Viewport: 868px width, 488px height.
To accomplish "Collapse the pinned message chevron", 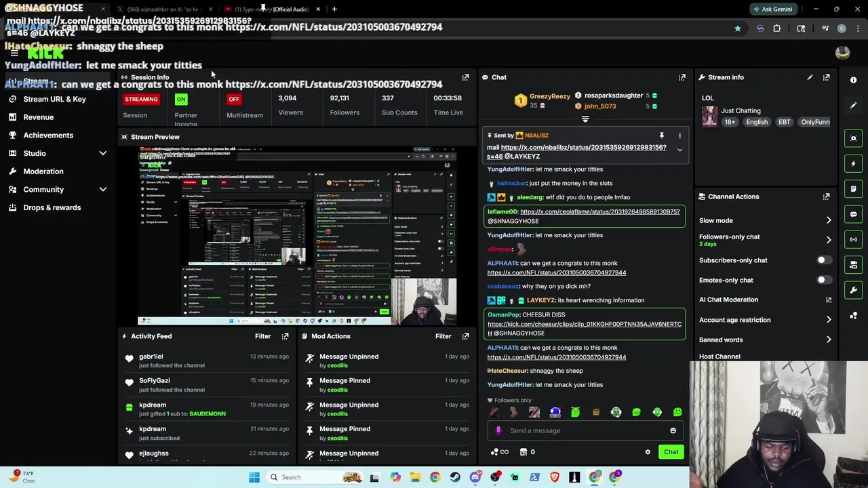I will tap(679, 150).
